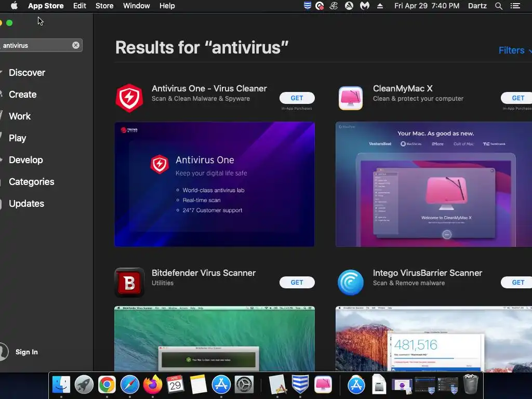This screenshot has width=532, height=399.
Task: Click the Malwarebytes M menu bar icon
Action: coord(364,6)
